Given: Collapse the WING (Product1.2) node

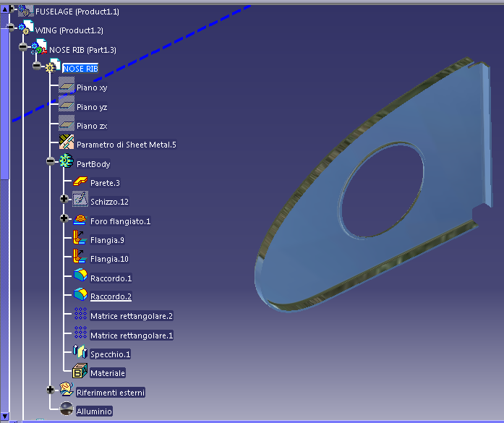Looking at the screenshot, I should click(x=11, y=27).
